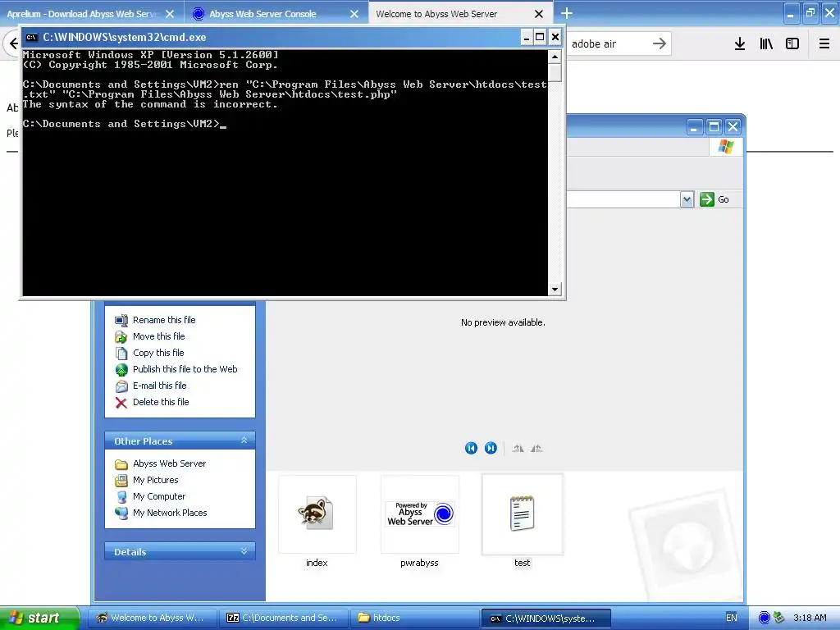Click the cmd scrollbar down arrow
Viewport: 840px width, 630px height.
coord(555,290)
